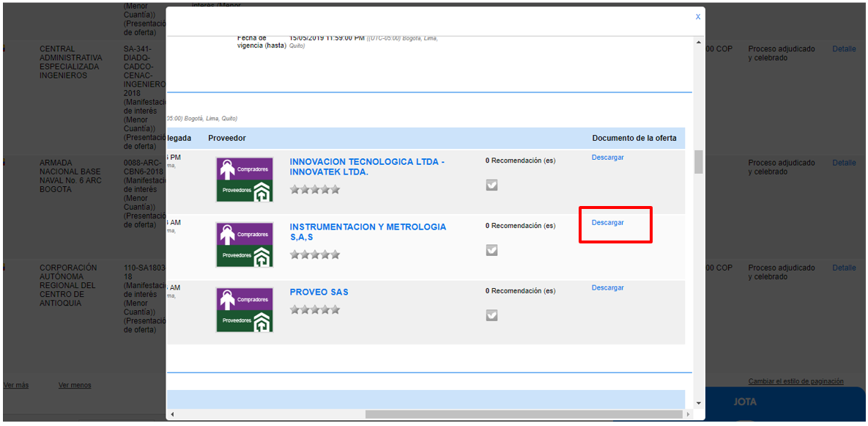This screenshot has width=868, height=426.
Task: Click the recommendation count for PROVEO SAS
Action: [520, 291]
